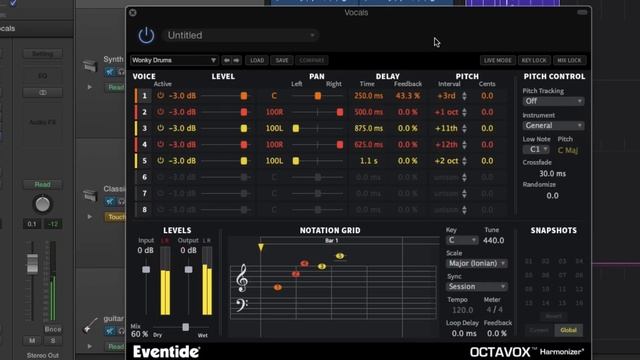
Task: Click the Tune 440.0 value
Action: tap(493, 241)
